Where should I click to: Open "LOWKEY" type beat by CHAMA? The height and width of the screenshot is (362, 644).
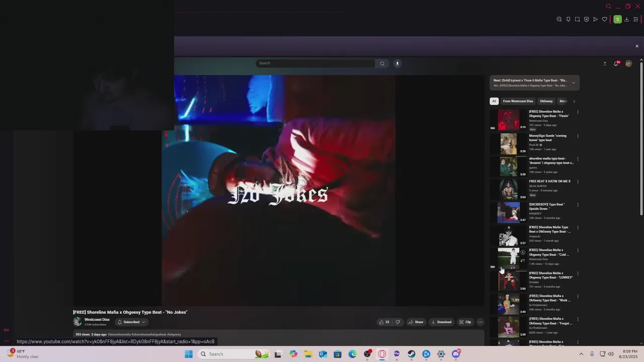(x=509, y=281)
